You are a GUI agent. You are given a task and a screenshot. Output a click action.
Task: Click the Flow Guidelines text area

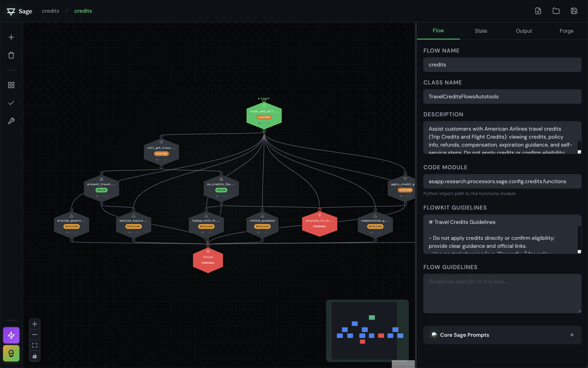(502, 294)
